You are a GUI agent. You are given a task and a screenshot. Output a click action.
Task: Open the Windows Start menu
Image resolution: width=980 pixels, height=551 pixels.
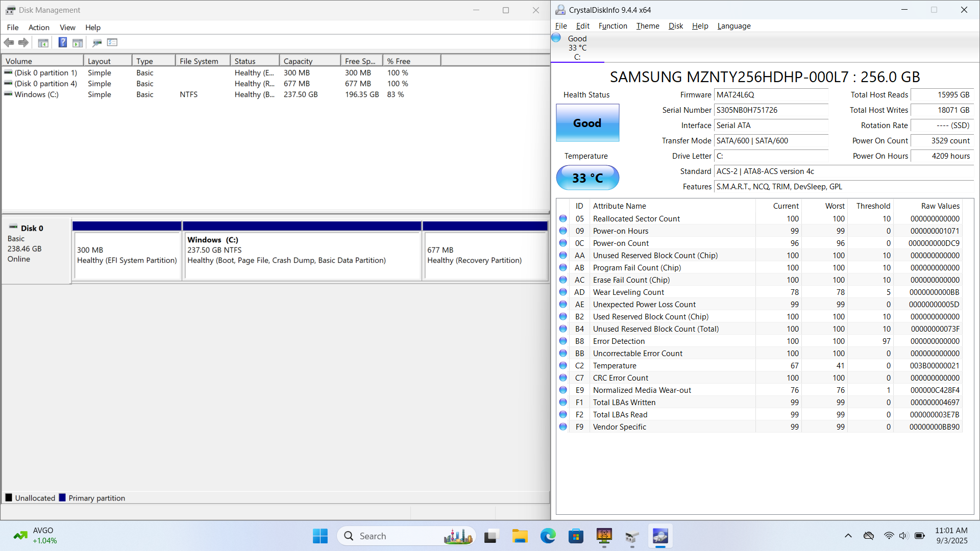(320, 536)
